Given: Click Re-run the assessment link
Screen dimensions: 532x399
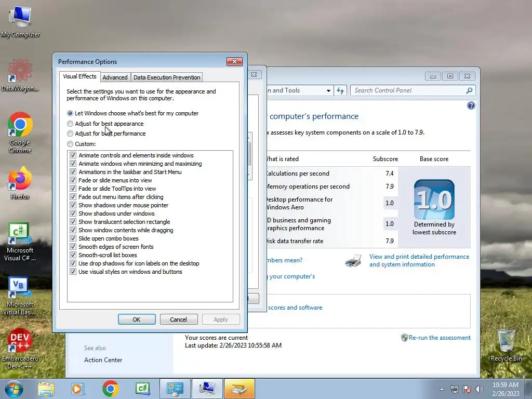Looking at the screenshot, I should tap(440, 338).
